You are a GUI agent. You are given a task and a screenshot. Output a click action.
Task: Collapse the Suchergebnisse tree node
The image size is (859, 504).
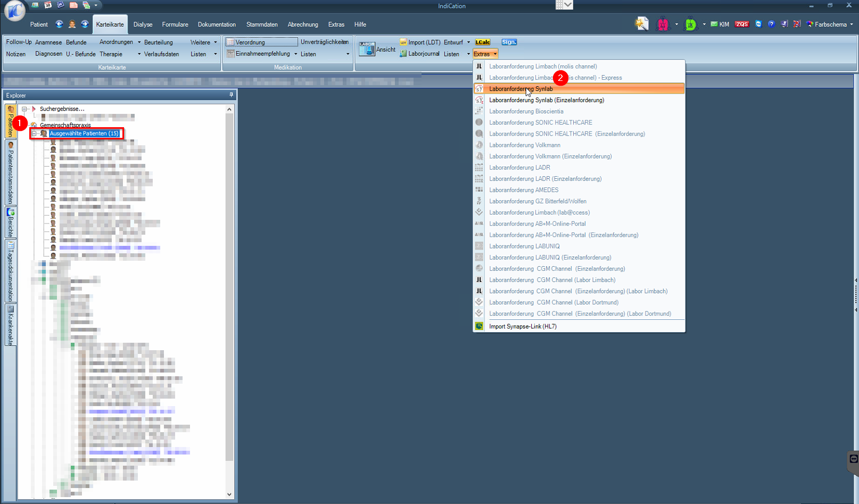tap(24, 109)
